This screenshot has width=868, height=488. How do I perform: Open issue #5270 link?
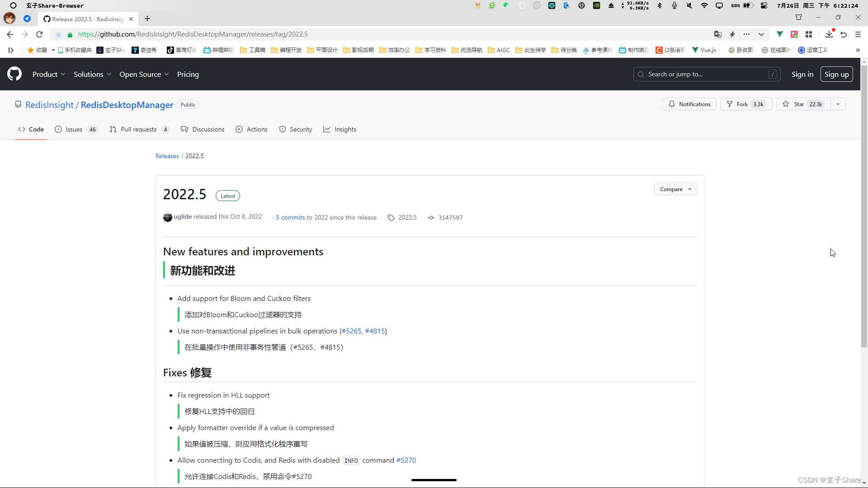tap(406, 460)
